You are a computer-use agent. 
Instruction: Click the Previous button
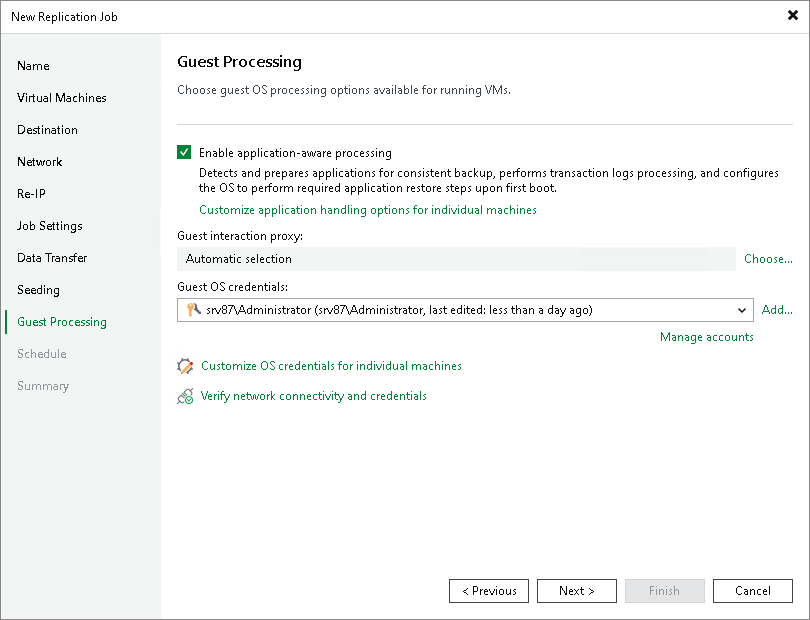click(x=489, y=591)
